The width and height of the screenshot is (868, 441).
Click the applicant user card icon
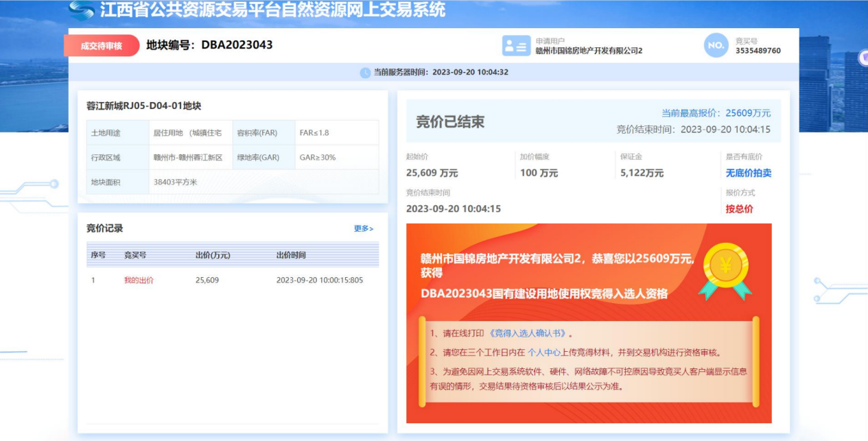tap(516, 45)
